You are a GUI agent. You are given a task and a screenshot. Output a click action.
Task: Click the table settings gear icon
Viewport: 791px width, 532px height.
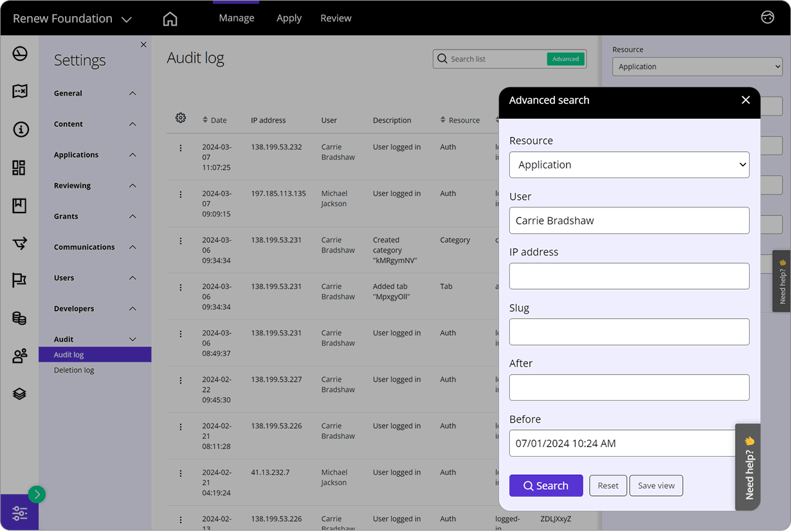coord(181,118)
